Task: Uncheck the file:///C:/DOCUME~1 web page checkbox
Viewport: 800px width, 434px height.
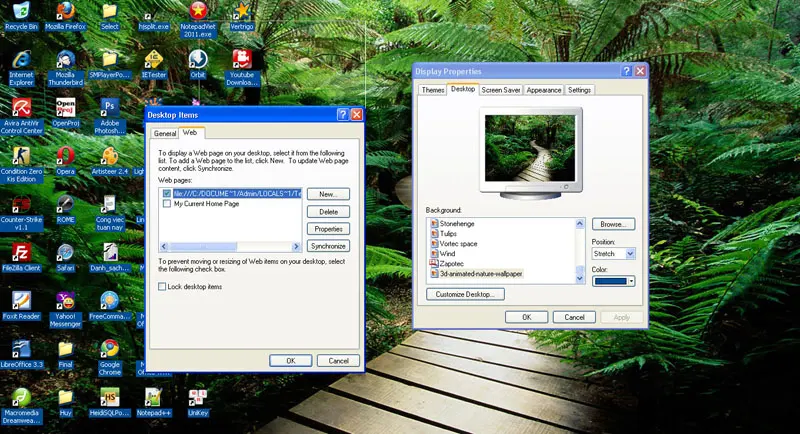Action: click(x=167, y=194)
